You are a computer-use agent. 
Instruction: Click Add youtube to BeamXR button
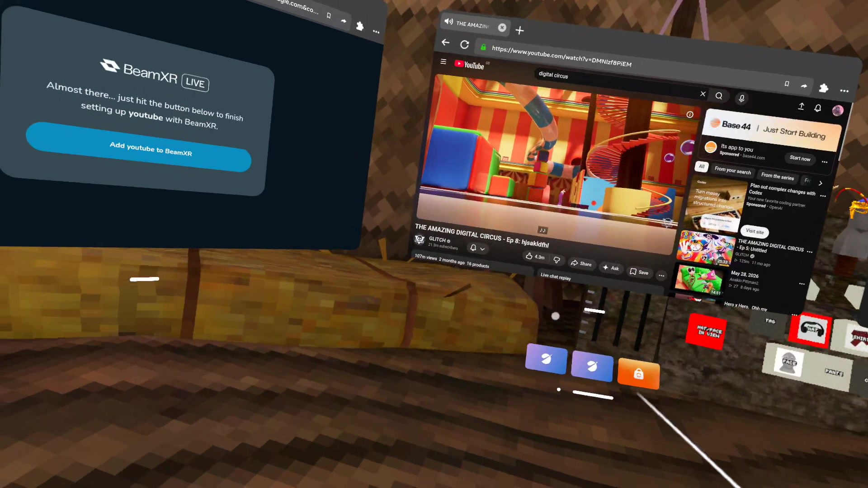(138, 147)
